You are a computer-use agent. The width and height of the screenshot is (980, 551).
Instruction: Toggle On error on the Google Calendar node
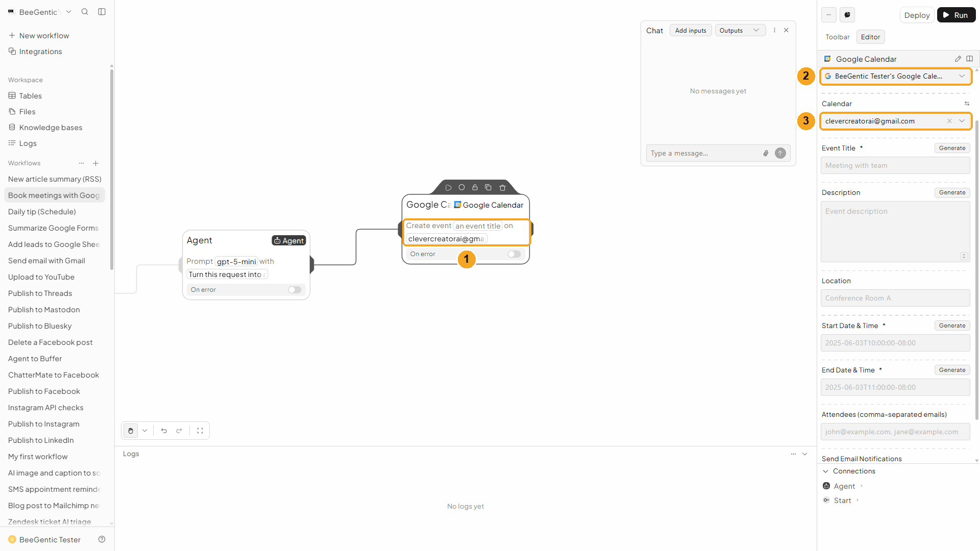pos(514,254)
